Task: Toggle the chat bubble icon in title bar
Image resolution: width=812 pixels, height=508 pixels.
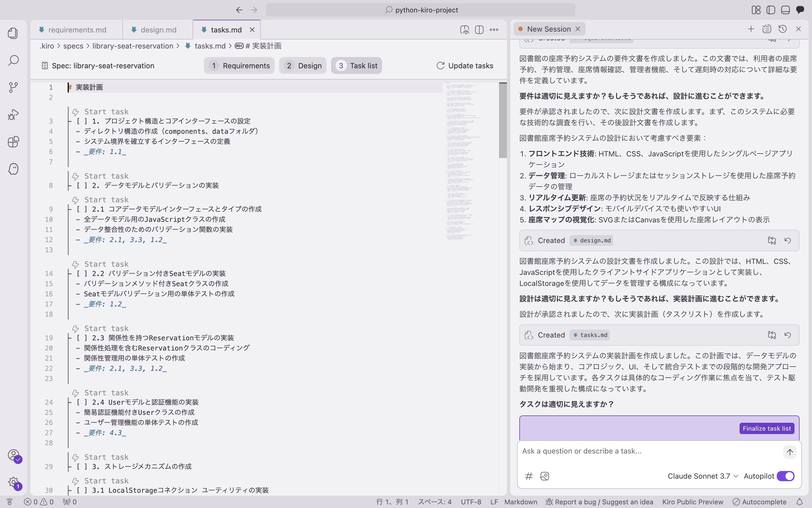Action: 800,10
